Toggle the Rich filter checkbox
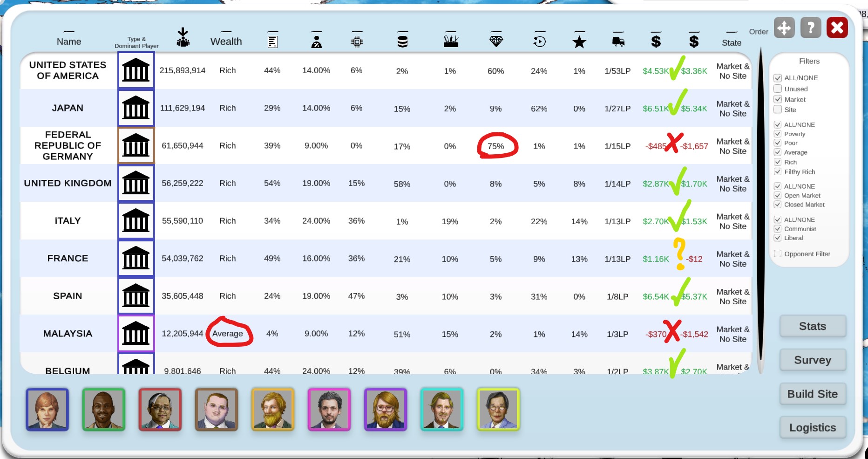 [778, 162]
